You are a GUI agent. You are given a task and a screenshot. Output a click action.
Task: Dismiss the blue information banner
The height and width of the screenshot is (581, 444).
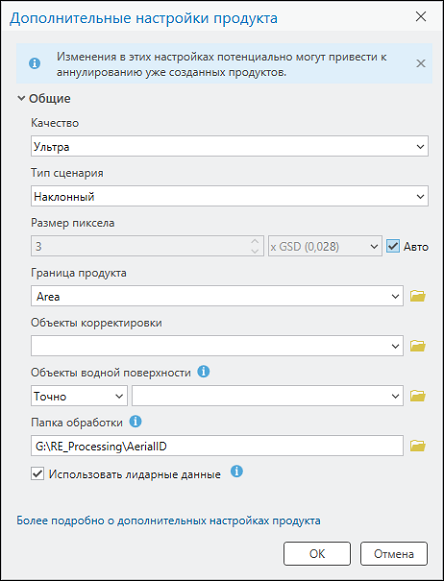pos(421,63)
